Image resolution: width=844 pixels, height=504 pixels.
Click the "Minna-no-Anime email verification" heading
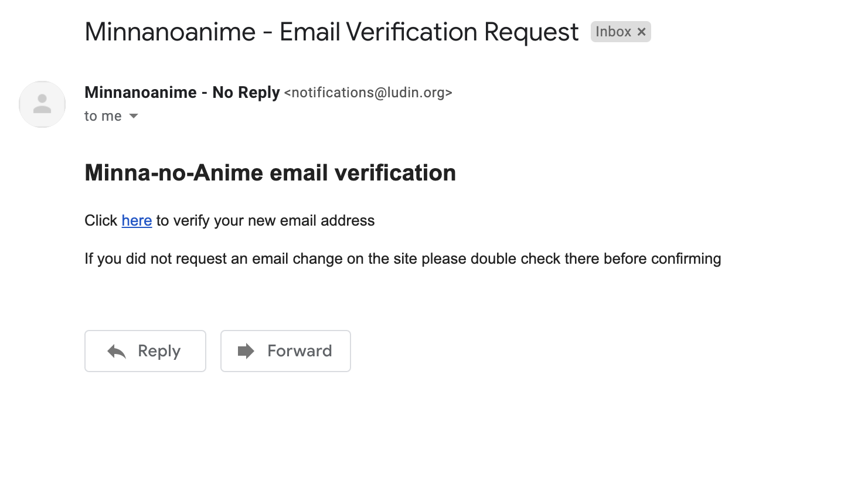click(x=270, y=173)
